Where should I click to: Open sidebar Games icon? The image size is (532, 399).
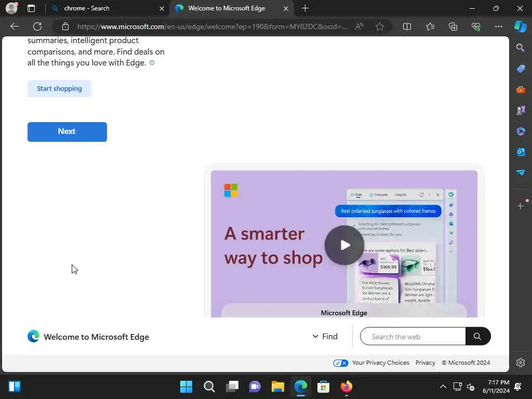tap(521, 110)
